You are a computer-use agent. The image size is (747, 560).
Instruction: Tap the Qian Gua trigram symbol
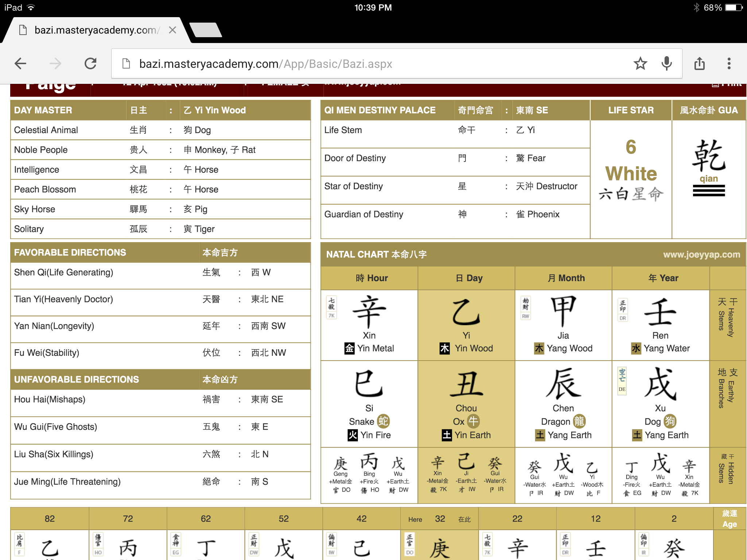709,190
